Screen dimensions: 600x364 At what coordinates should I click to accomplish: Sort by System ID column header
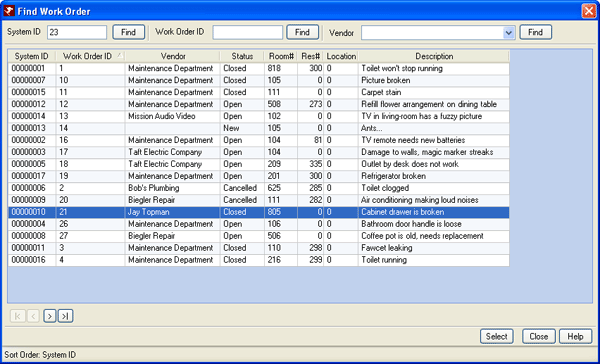pyautogui.click(x=32, y=56)
